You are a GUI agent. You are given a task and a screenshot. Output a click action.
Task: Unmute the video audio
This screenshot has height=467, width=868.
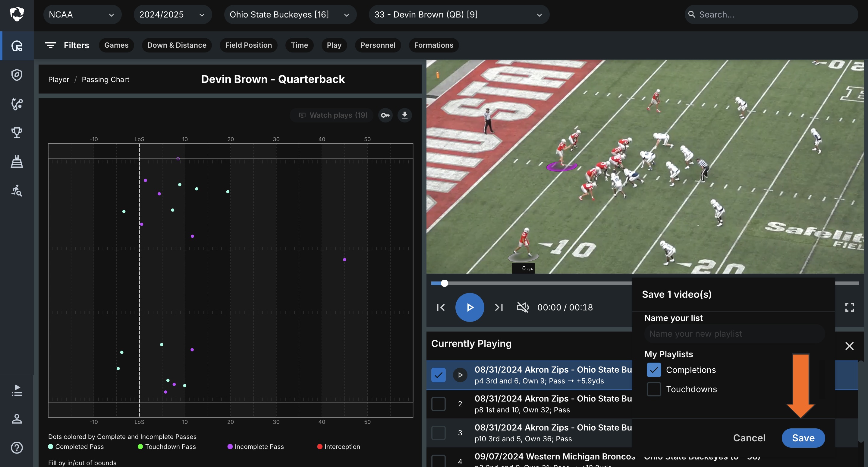pos(523,307)
